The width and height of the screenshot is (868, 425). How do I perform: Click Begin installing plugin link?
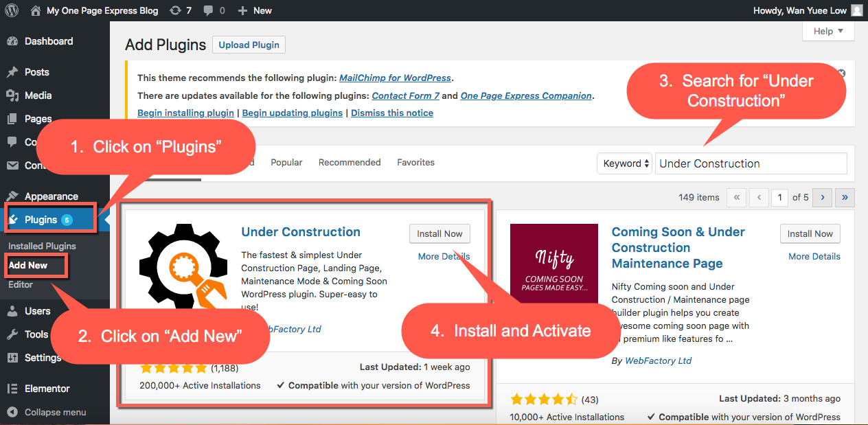(186, 113)
